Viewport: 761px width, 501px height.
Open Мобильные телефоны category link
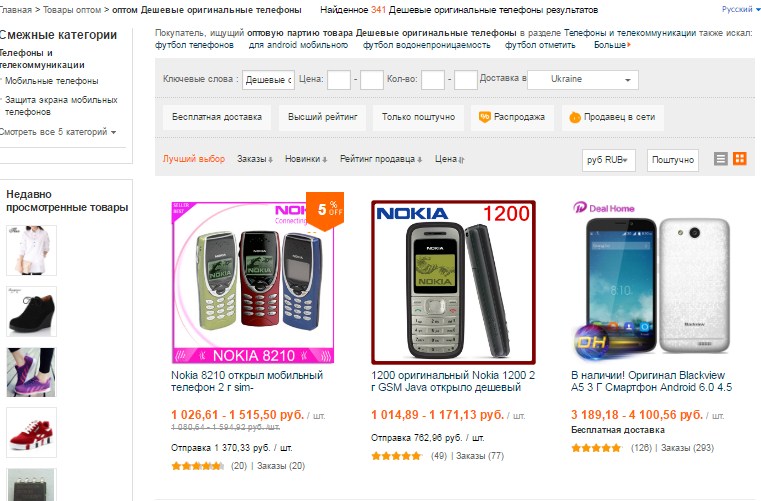point(51,81)
